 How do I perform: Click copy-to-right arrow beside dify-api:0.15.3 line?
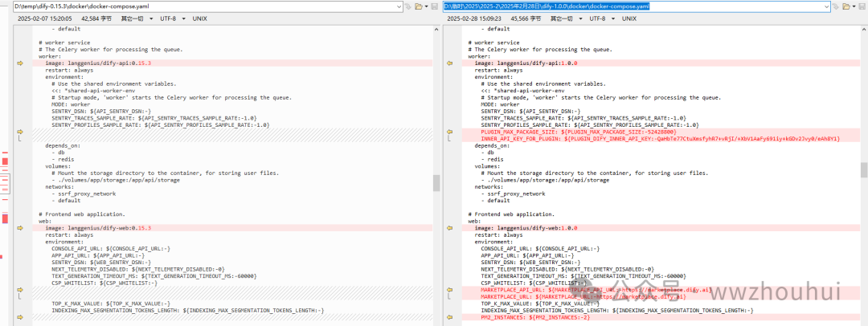[x=19, y=63]
